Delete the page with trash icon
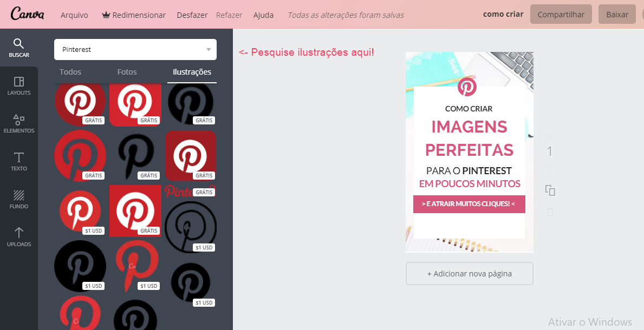 coord(550,212)
